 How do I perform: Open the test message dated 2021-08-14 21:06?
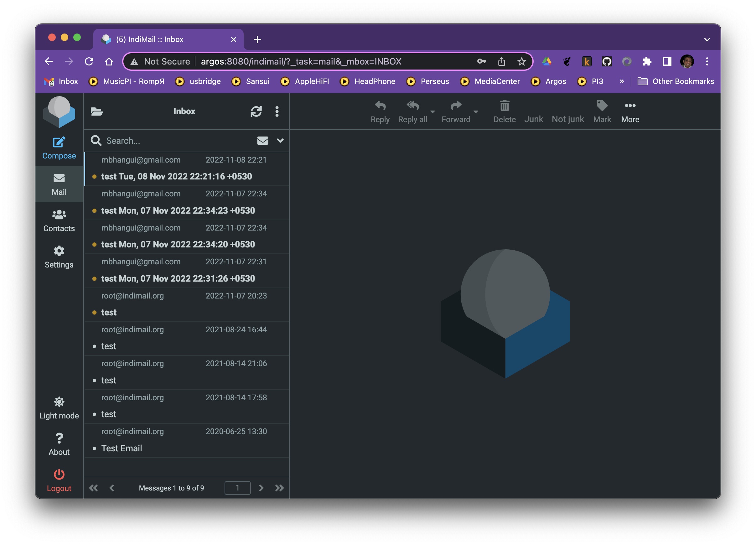click(187, 372)
